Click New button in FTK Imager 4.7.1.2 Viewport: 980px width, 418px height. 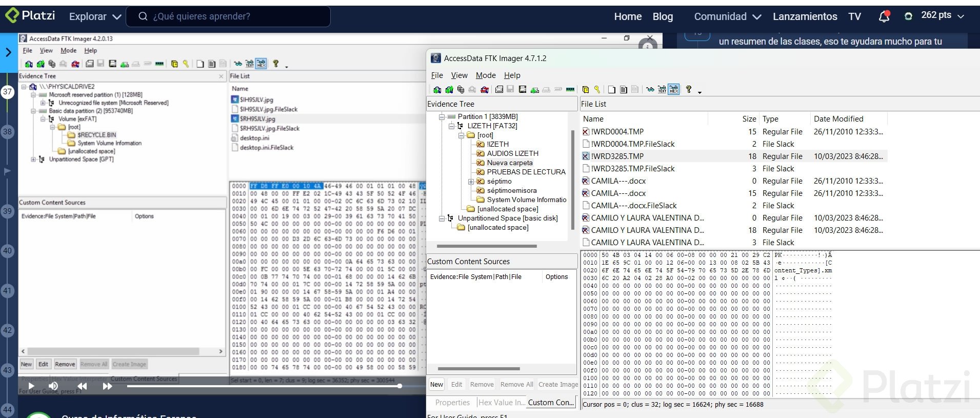point(436,384)
